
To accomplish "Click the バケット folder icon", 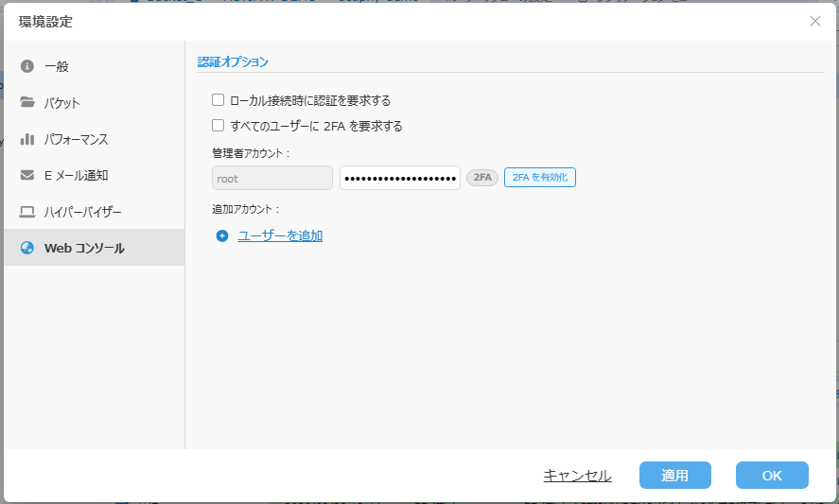I will [27, 102].
